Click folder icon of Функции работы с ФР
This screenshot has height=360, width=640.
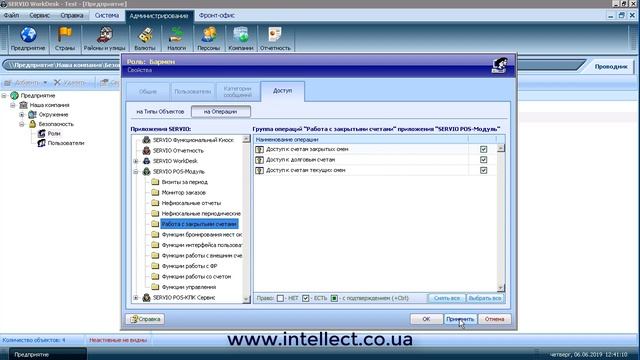click(x=155, y=266)
